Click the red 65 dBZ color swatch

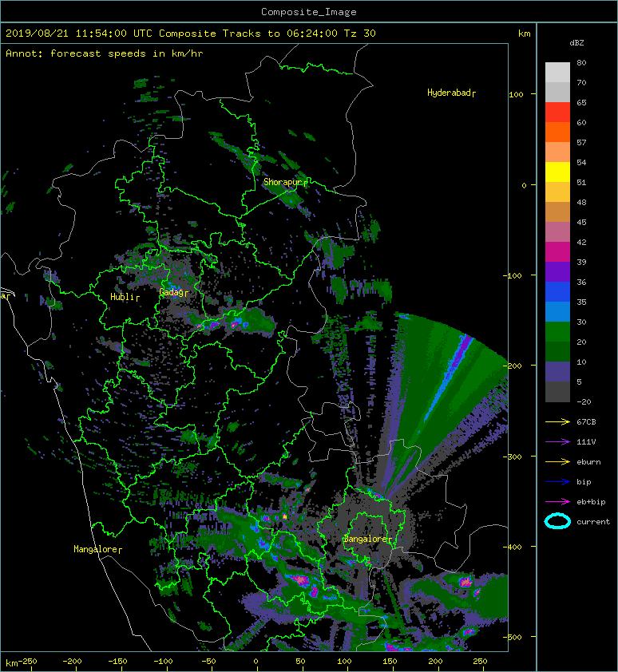557,112
